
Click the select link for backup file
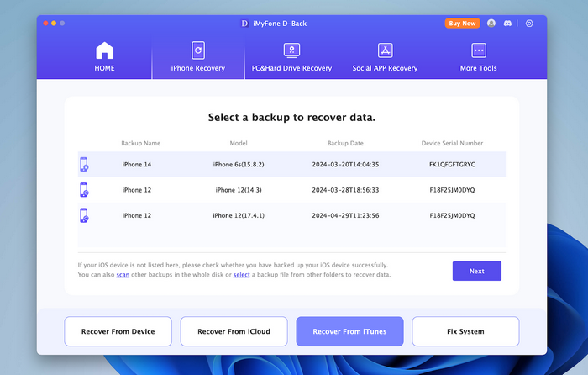click(242, 275)
